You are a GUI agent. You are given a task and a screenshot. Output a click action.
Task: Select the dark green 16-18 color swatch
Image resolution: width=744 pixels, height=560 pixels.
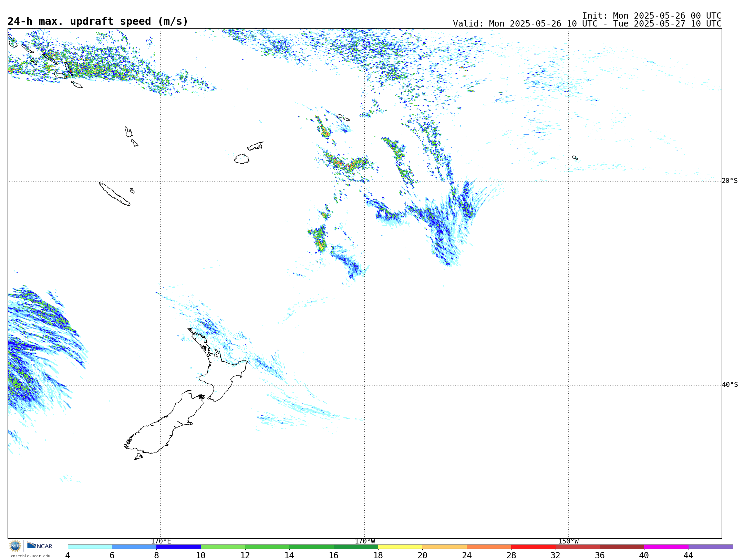point(356,547)
